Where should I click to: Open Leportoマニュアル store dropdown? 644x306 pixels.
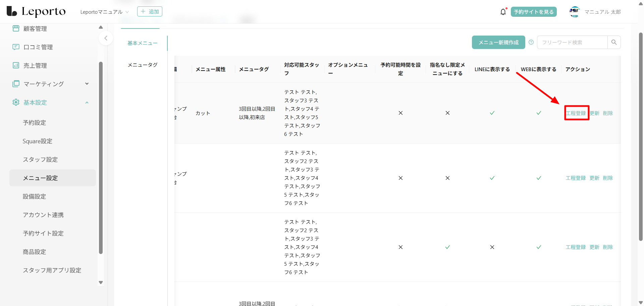[105, 12]
